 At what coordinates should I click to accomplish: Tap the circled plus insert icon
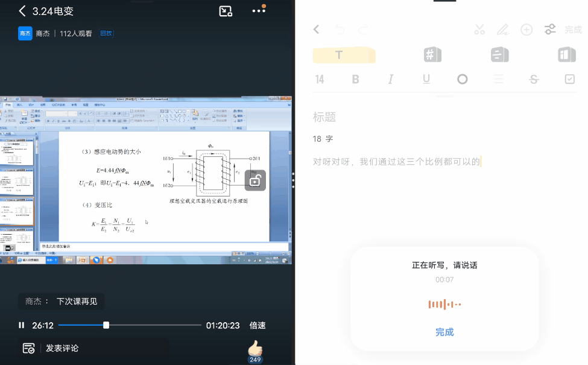pyautogui.click(x=526, y=29)
